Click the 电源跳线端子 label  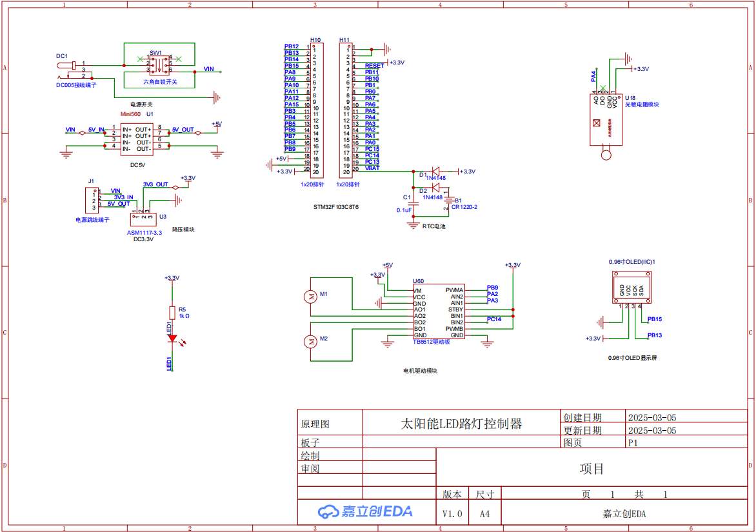point(93,220)
